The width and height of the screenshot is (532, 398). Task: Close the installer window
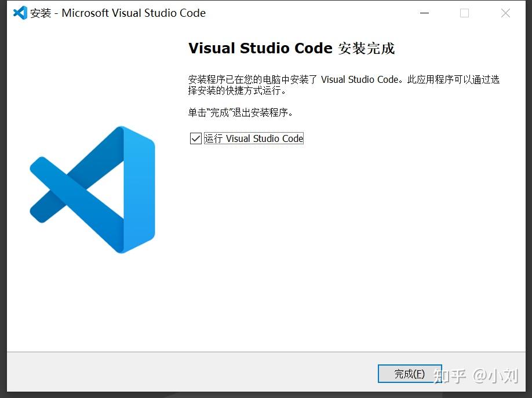(x=505, y=13)
